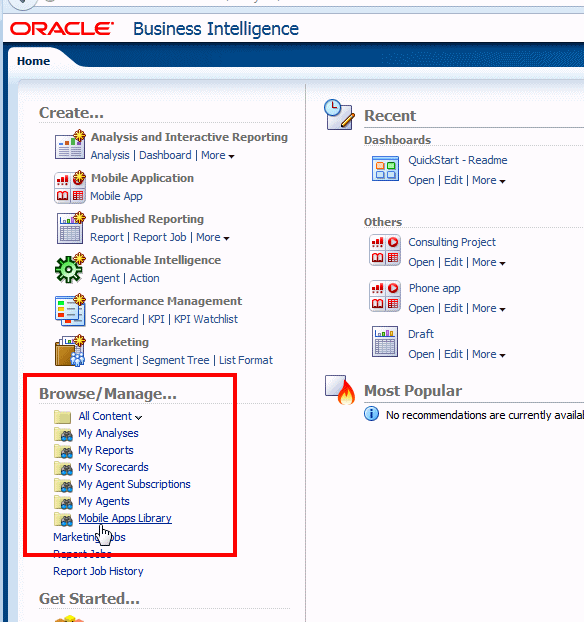Click the Analysis and Interactive Reporting icon
The width and height of the screenshot is (584, 622).
(70, 145)
